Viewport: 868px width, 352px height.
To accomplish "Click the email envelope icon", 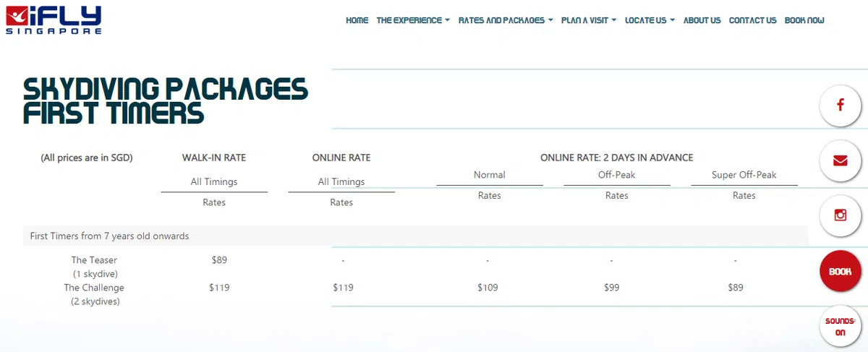I will [840, 160].
